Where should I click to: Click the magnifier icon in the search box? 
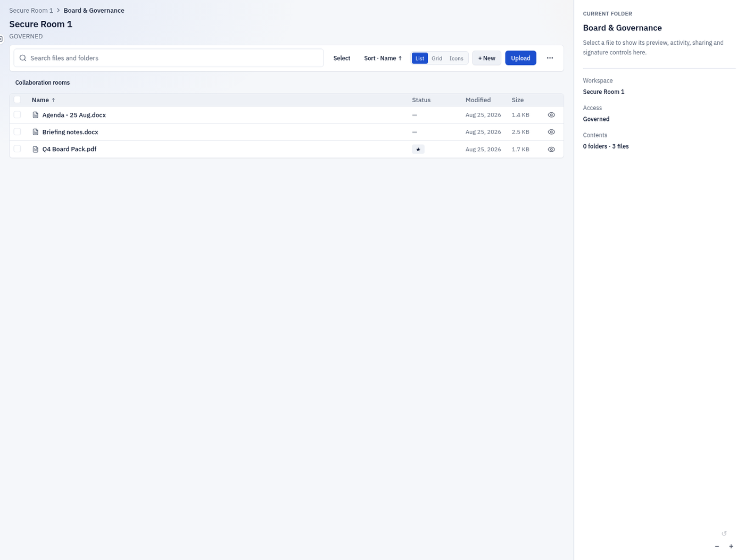click(23, 58)
